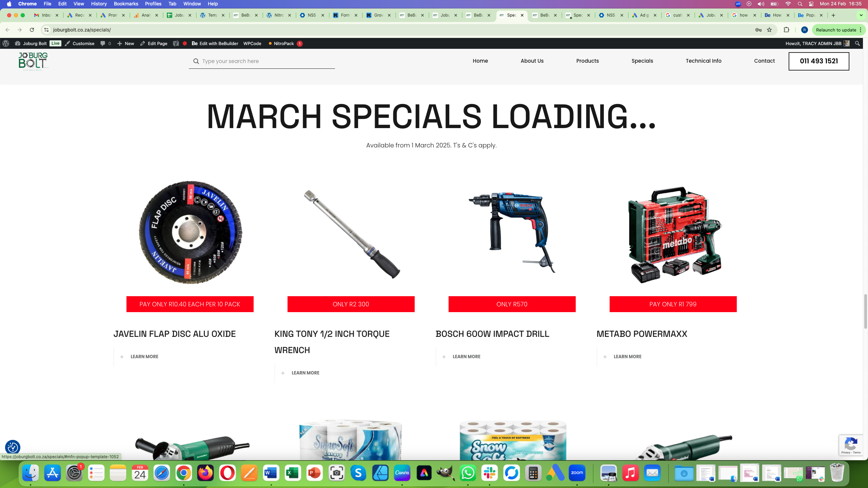Open the tab list dropdown chevron
The width and height of the screenshot is (868, 488).
coord(861,15)
